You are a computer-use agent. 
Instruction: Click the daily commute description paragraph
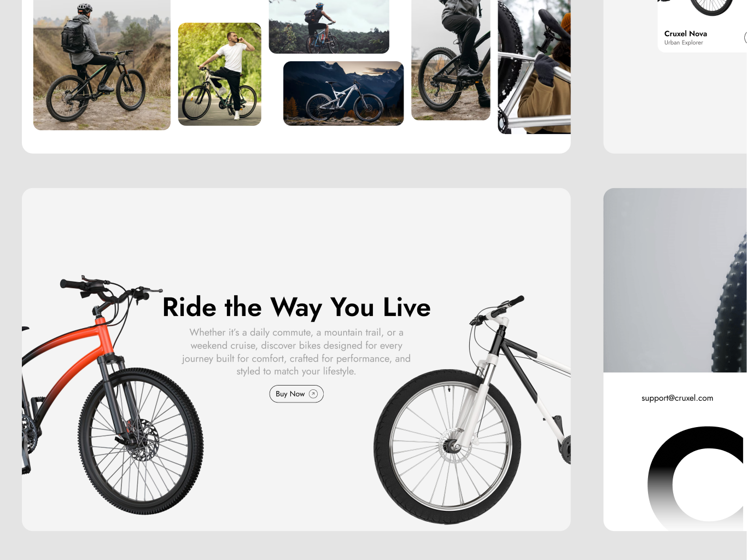(296, 352)
